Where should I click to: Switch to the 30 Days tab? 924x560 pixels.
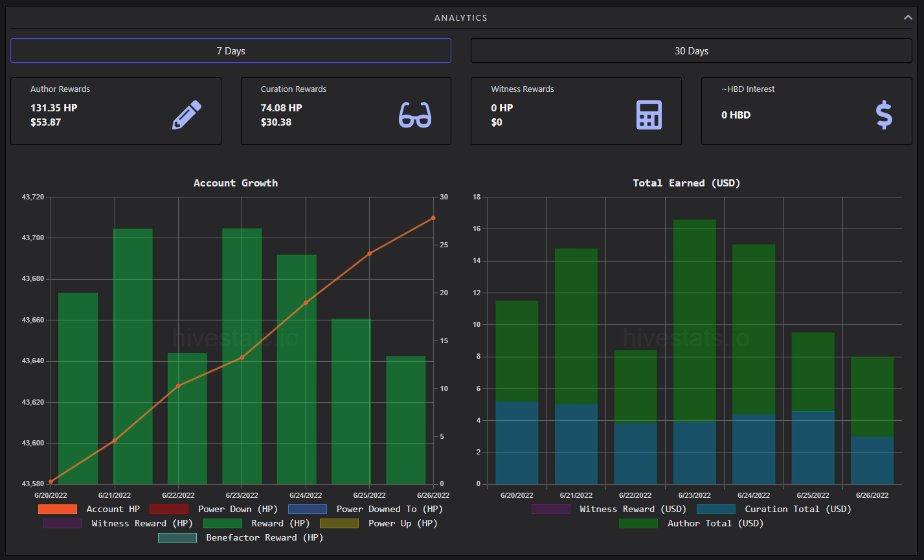pos(692,50)
